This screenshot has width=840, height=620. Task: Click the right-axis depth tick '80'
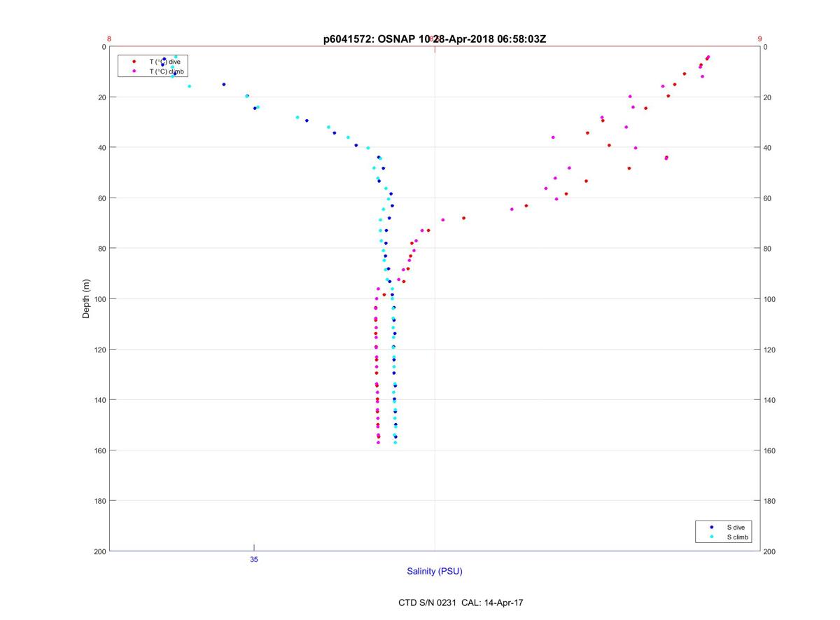pyautogui.click(x=768, y=249)
